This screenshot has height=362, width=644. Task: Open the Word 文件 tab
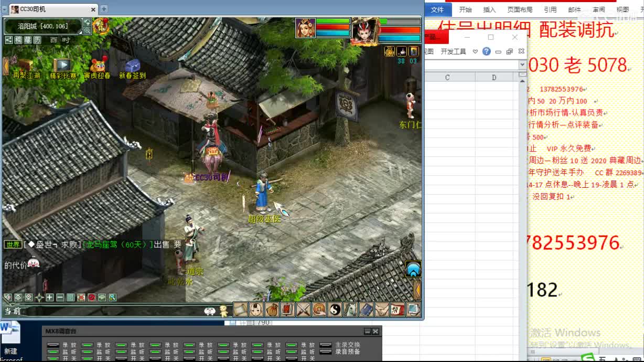click(437, 9)
